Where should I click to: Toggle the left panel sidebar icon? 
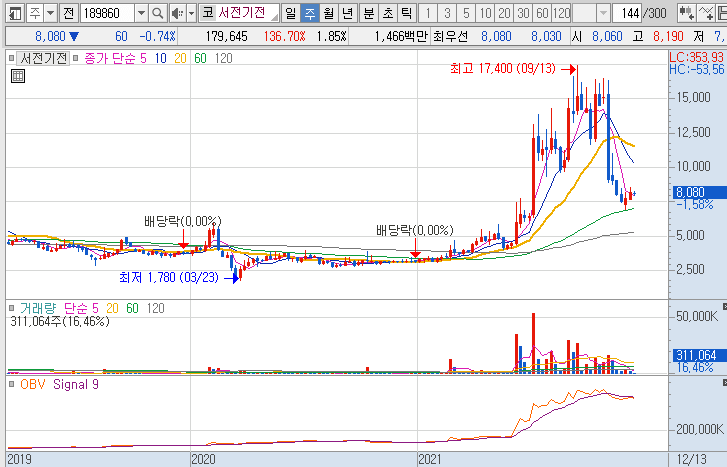point(15,13)
